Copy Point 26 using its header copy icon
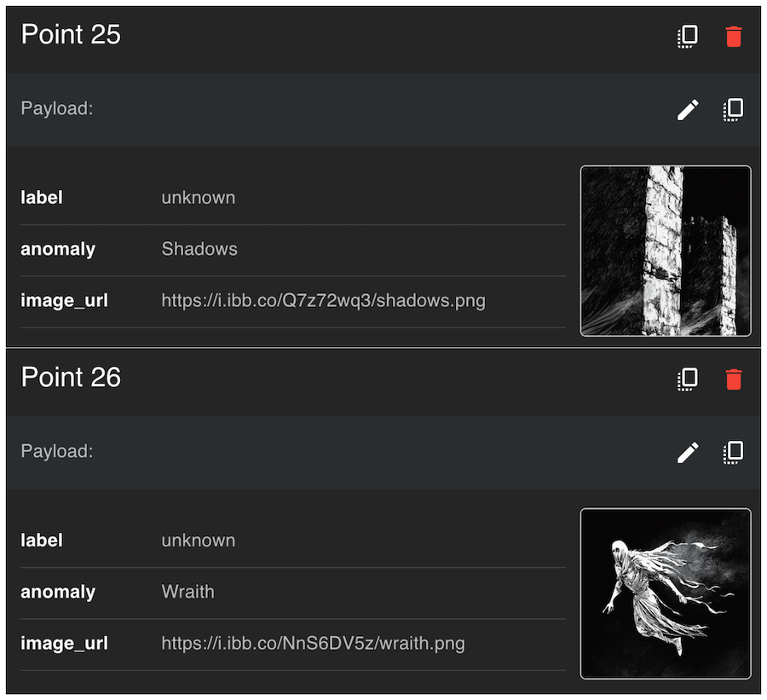This screenshot has width=767, height=700. [688, 379]
